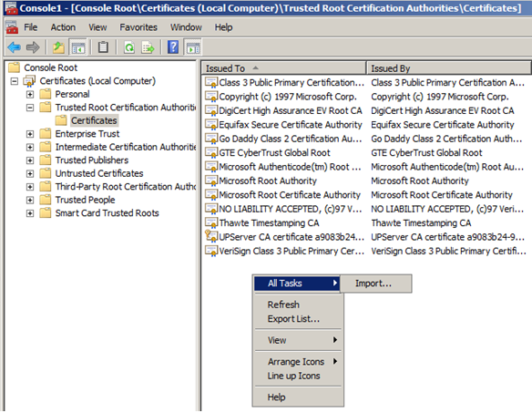
Task: Toggle Show/Hide Console Tree toolbar icon
Action: (78, 47)
